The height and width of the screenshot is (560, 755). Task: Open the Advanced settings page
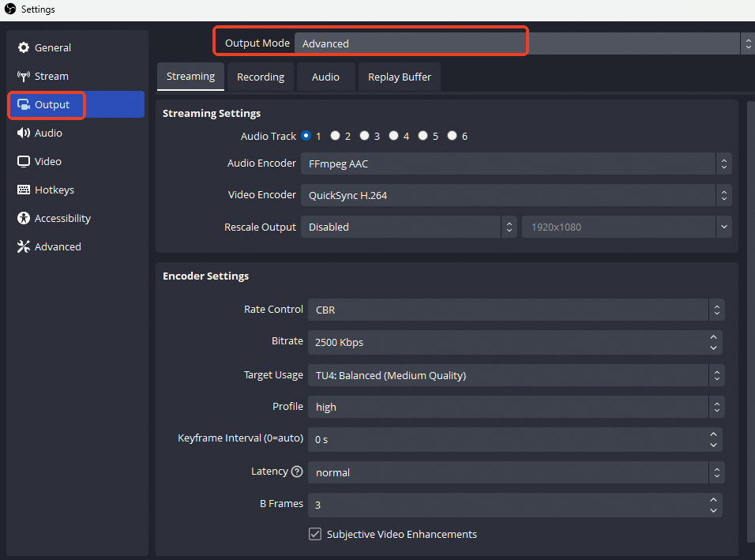click(x=76, y=246)
